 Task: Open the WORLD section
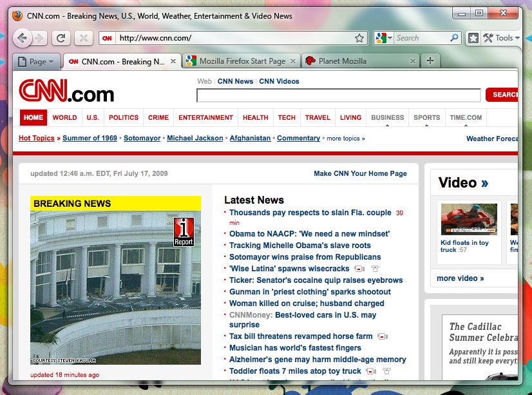click(64, 118)
